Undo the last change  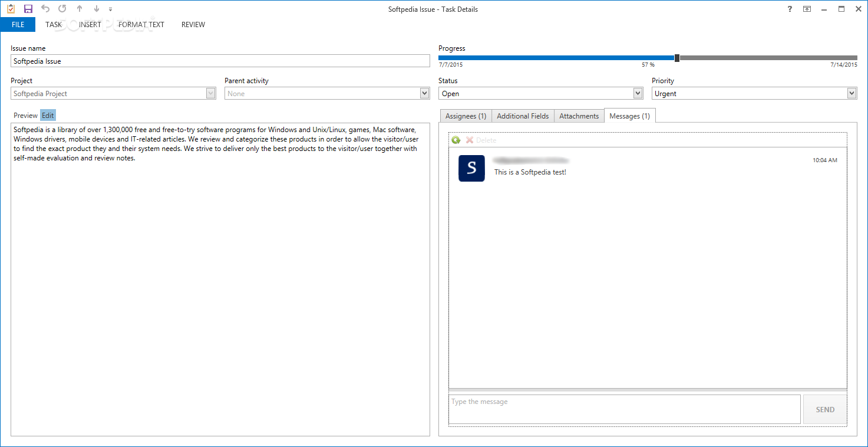45,9
